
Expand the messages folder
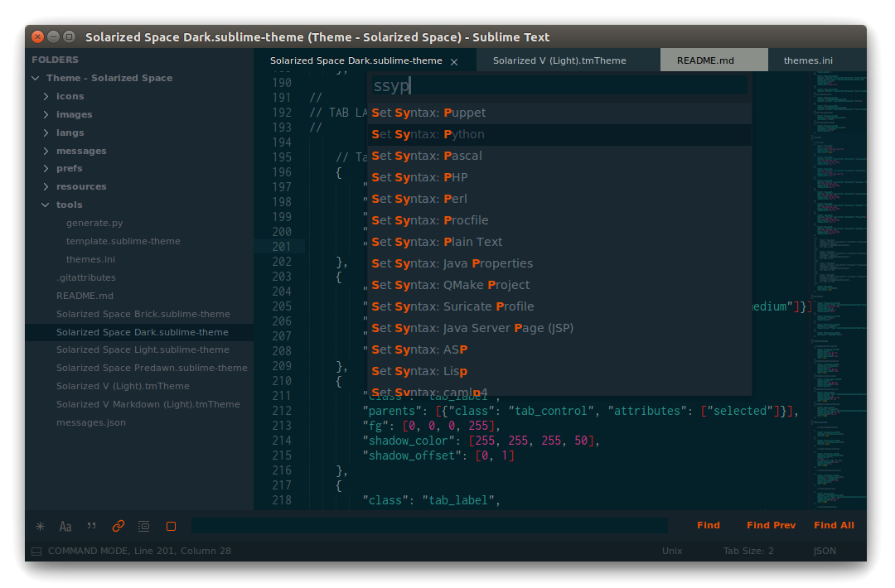46,151
